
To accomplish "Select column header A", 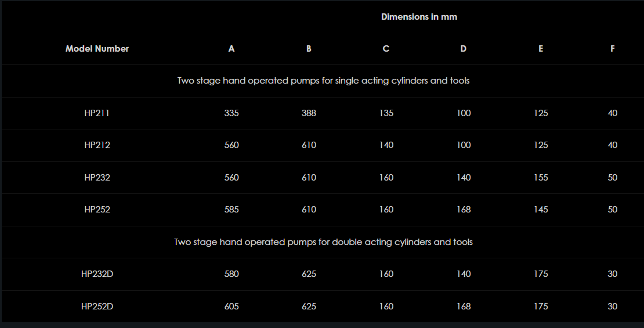I will pos(231,49).
